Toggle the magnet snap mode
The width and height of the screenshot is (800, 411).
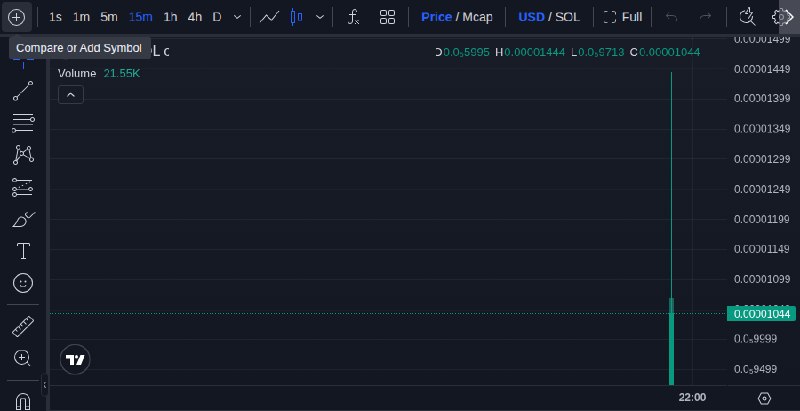pyautogui.click(x=23, y=401)
